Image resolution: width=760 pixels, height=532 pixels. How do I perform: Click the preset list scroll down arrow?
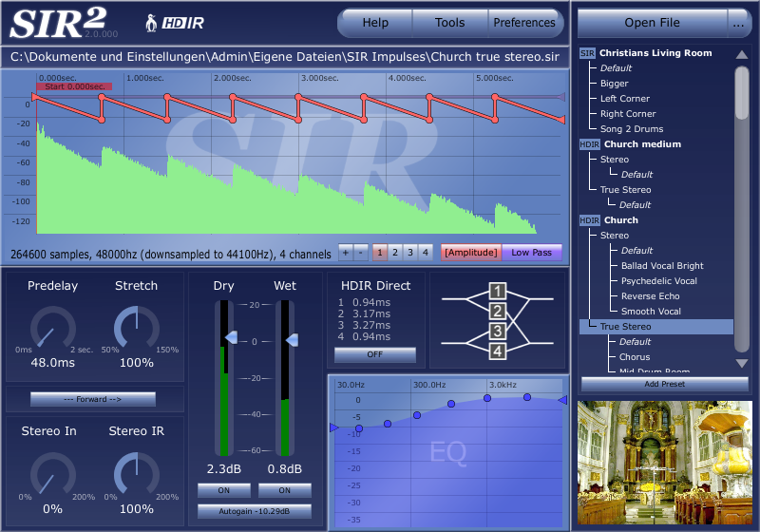pyautogui.click(x=742, y=364)
